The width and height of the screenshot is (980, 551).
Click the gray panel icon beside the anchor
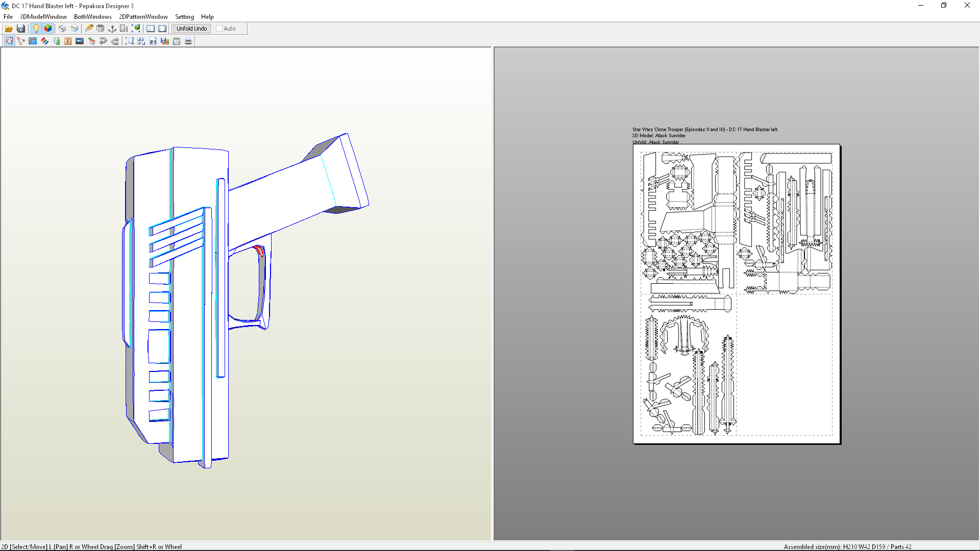[124, 29]
